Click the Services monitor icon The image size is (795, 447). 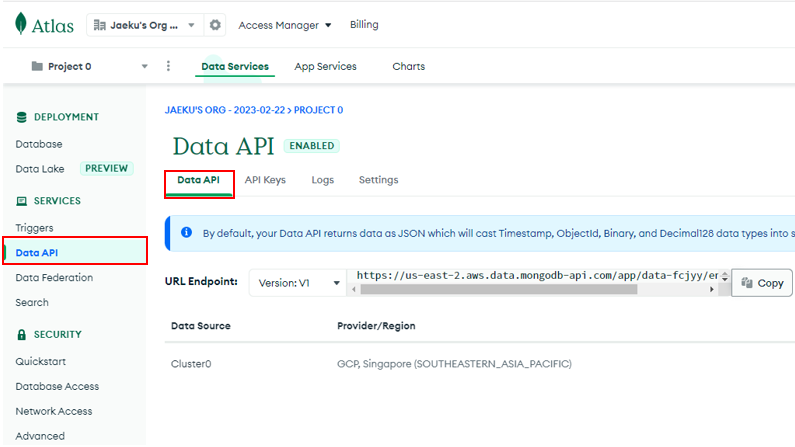21,201
